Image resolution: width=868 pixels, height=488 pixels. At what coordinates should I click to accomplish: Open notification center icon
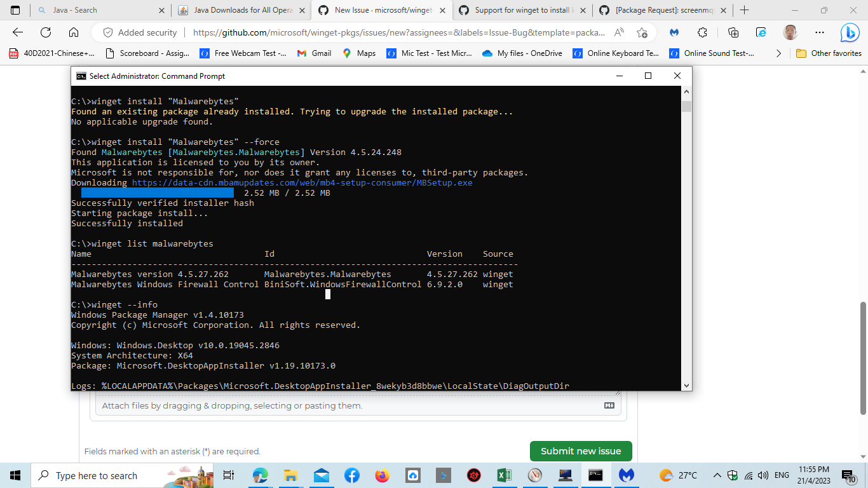pos(848,475)
